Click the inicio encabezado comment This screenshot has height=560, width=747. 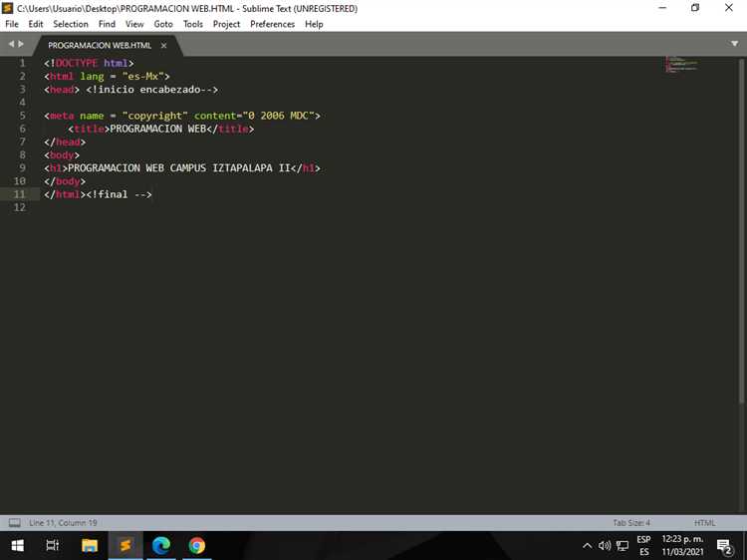tap(152, 89)
